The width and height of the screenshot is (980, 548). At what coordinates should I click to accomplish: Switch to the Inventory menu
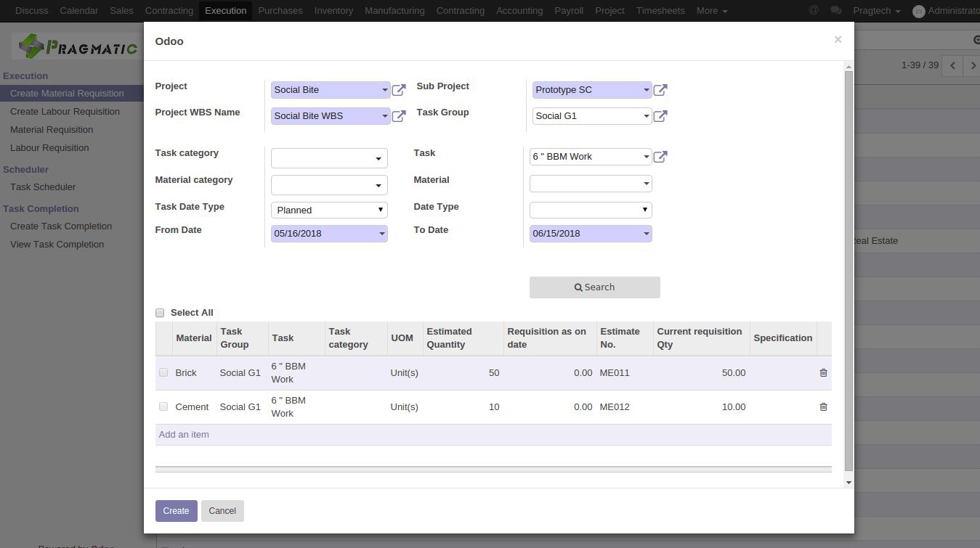(x=333, y=10)
